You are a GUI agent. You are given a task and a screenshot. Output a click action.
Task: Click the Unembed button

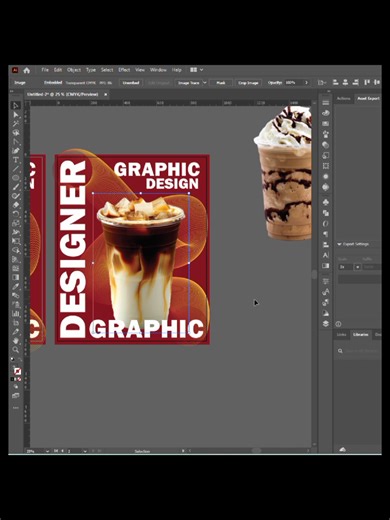[131, 83]
